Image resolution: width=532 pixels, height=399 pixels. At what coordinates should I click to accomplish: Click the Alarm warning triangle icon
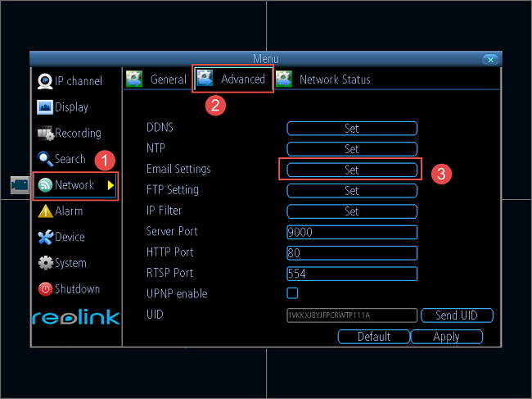pyautogui.click(x=46, y=211)
